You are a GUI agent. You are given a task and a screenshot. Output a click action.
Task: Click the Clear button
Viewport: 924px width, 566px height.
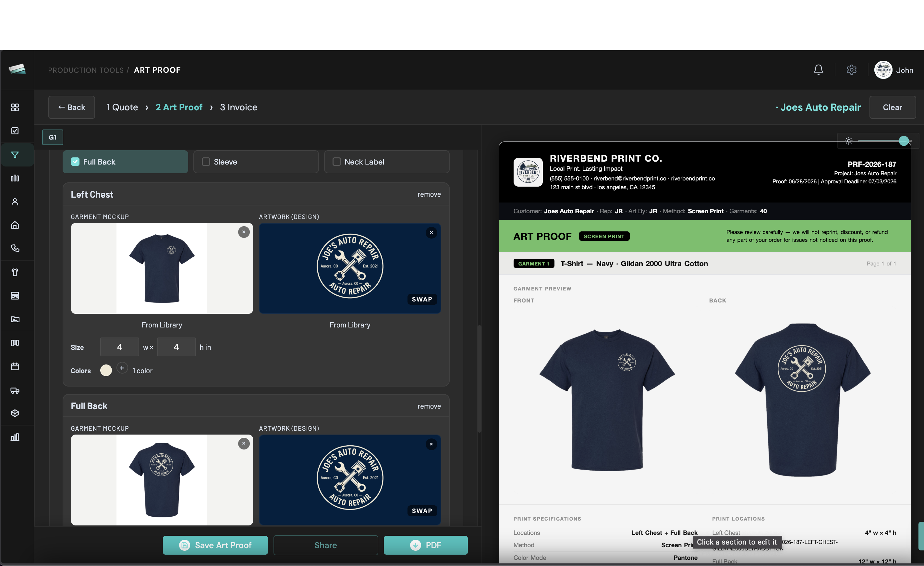(893, 107)
